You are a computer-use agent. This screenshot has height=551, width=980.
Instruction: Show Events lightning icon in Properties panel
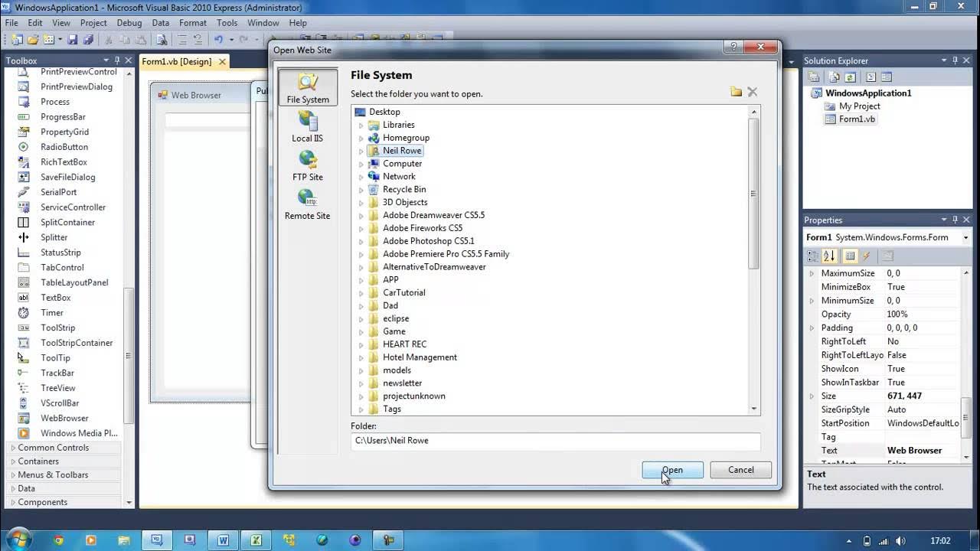point(867,256)
